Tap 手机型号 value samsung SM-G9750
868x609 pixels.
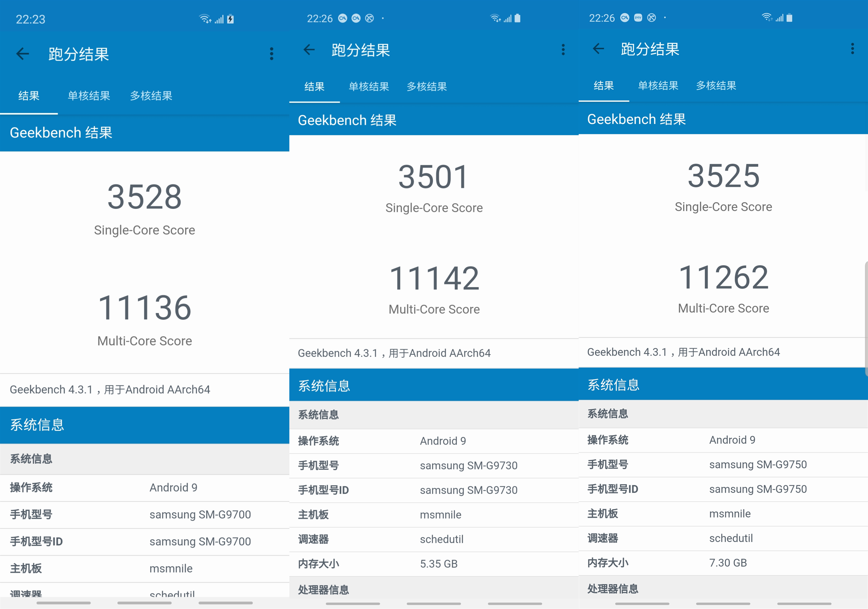pos(758,465)
